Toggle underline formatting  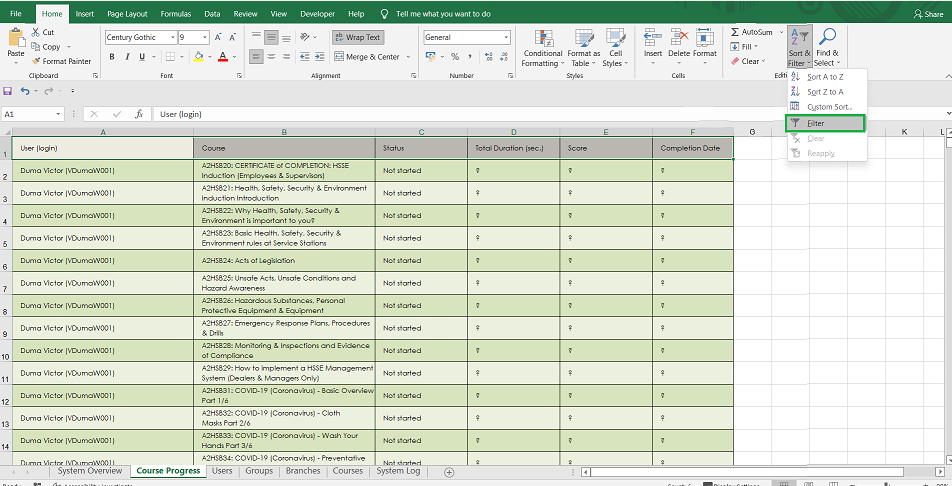click(143, 57)
